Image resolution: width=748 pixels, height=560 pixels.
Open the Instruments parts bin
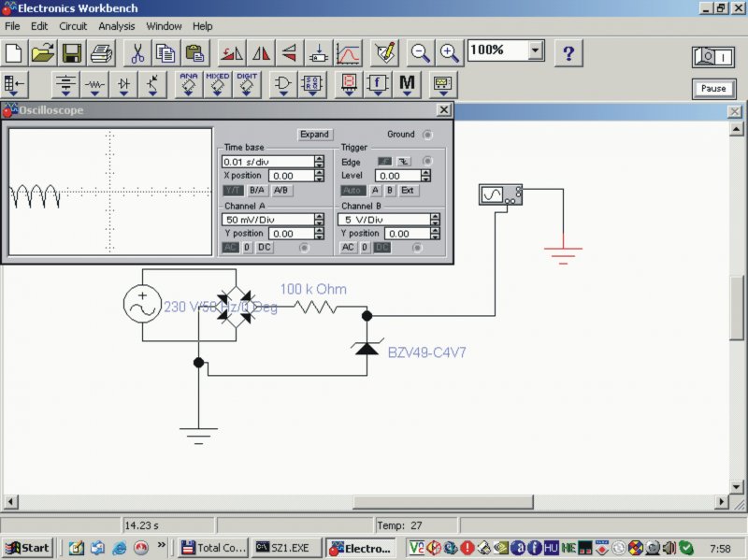click(x=442, y=84)
